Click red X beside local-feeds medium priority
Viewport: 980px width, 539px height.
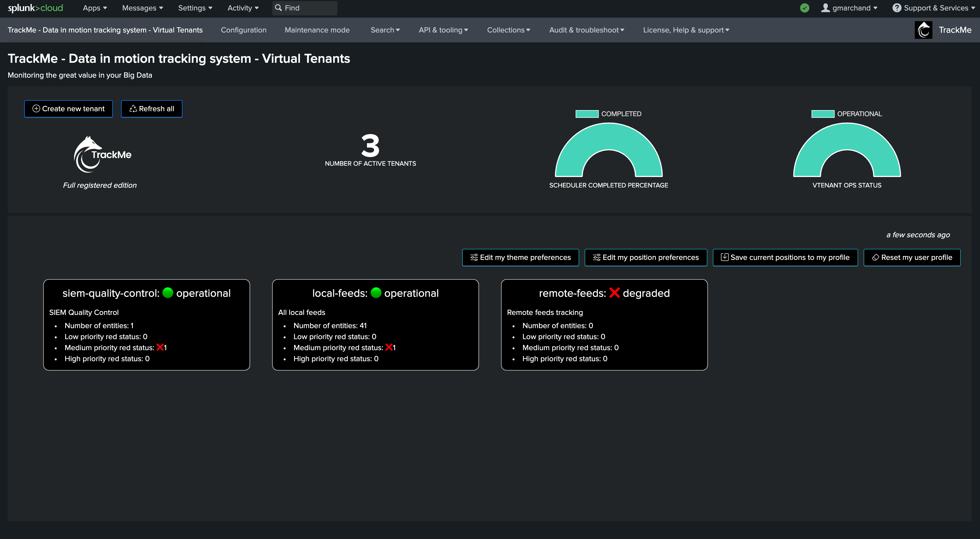[389, 347]
